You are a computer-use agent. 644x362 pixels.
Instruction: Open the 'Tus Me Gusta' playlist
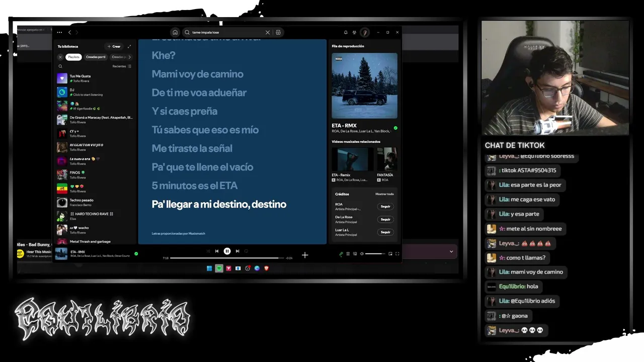[x=95, y=78]
